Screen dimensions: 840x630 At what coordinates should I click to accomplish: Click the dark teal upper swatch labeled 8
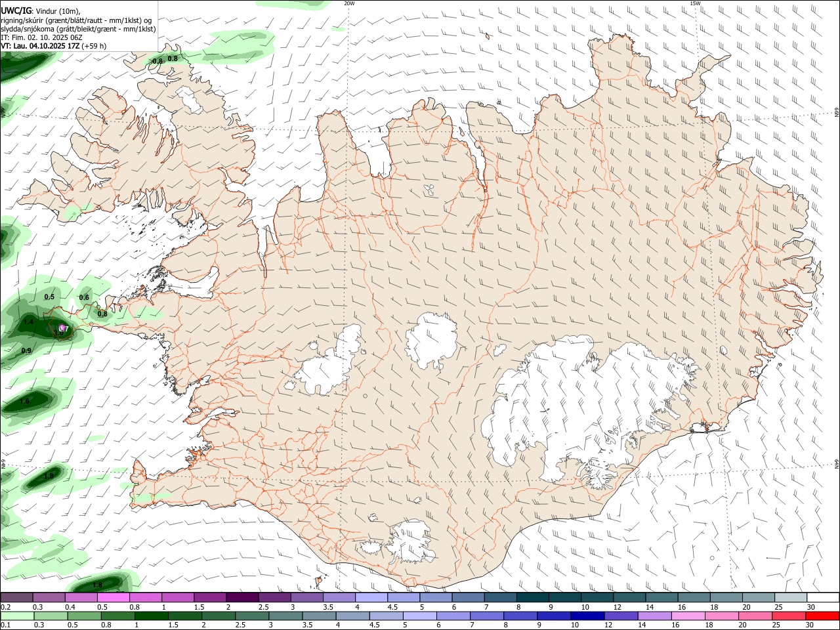click(532, 597)
